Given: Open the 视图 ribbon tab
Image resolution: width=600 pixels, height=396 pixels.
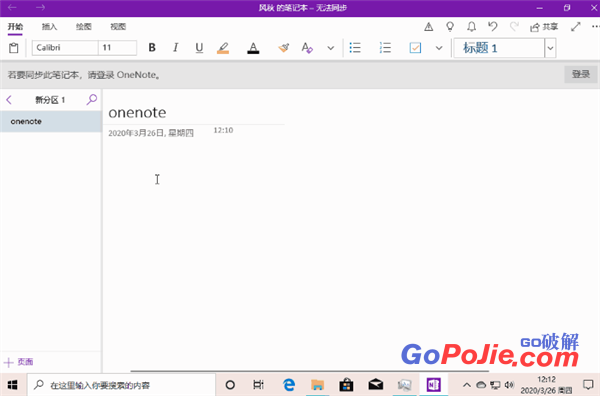Looking at the screenshot, I should click(118, 26).
